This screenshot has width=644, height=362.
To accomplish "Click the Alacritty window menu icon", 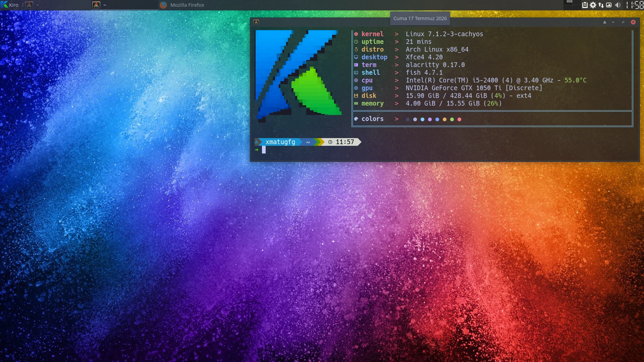I will [256, 22].
